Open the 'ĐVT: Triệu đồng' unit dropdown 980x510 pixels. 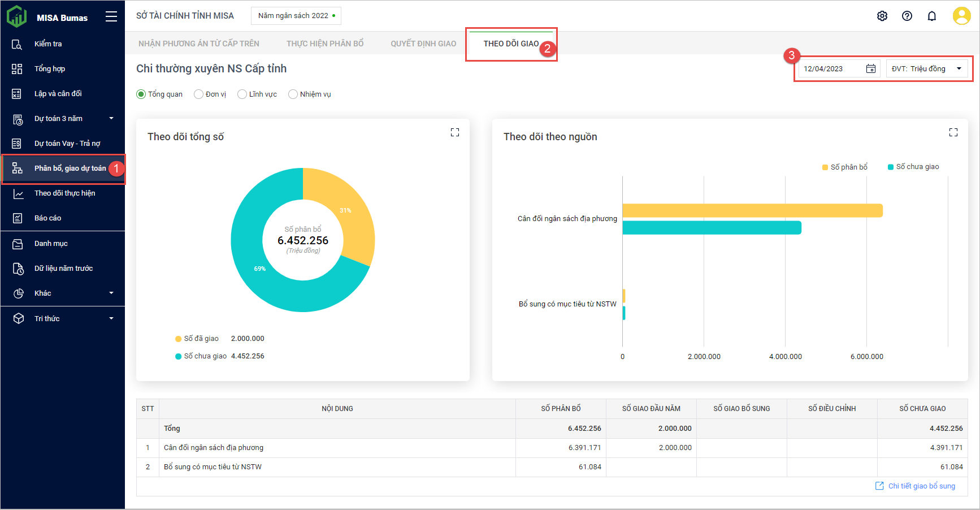pos(926,69)
